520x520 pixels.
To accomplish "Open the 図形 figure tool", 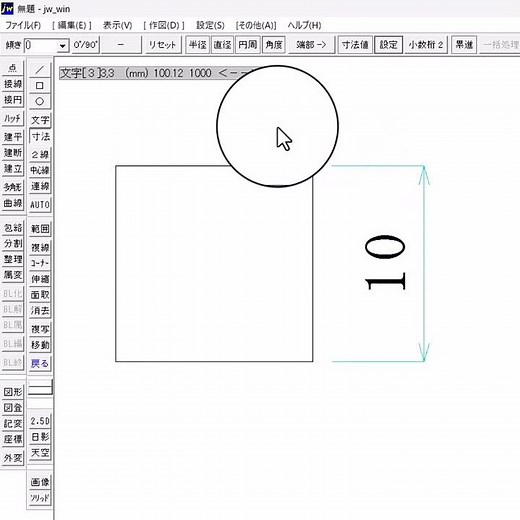I will [x=13, y=392].
